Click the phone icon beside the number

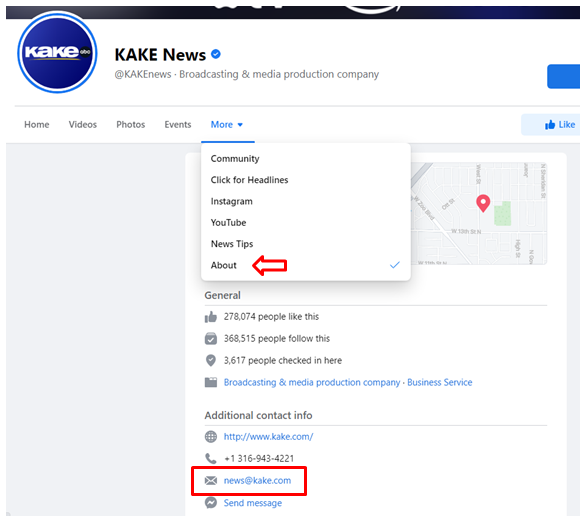coord(210,458)
